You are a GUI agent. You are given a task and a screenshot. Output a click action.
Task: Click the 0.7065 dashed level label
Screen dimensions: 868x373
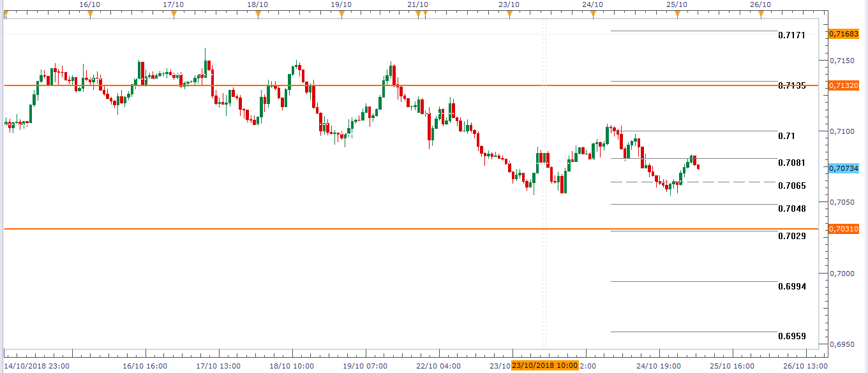click(791, 186)
